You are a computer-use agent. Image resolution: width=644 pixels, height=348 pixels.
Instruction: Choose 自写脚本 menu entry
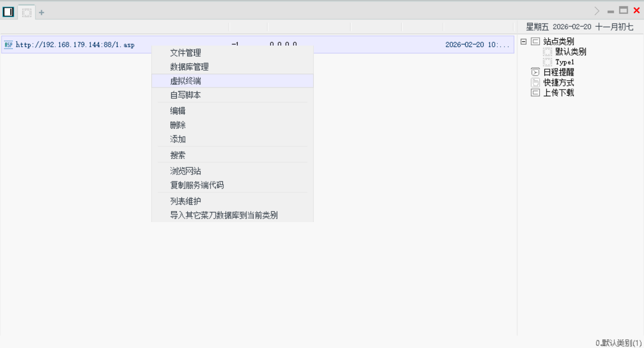pos(233,95)
